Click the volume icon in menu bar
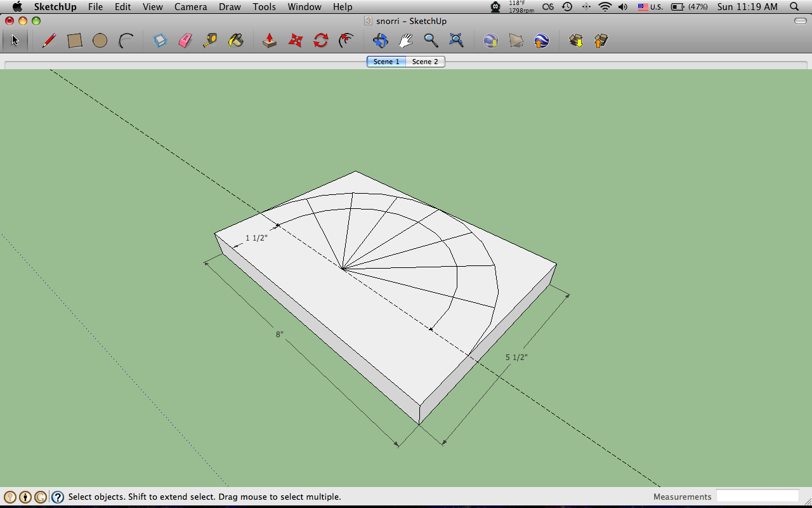The width and height of the screenshot is (812, 508). click(x=623, y=7)
